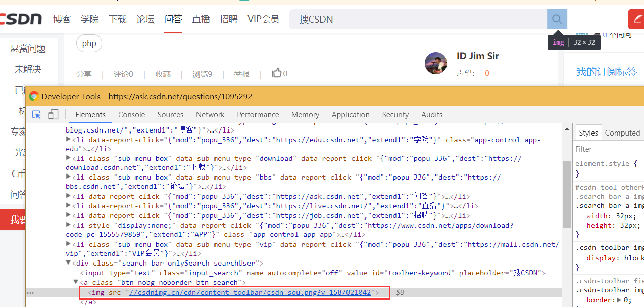Click the 浏览9 view count
644x307 pixels.
click(x=202, y=74)
